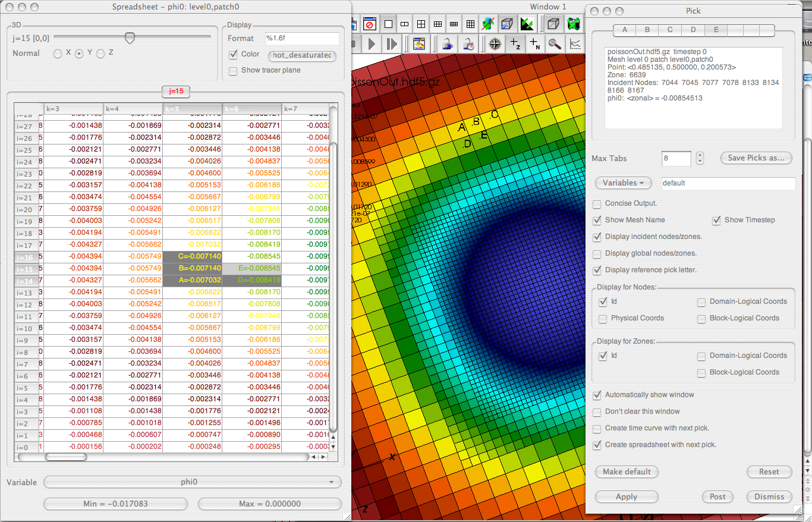This screenshot has width=812, height=522.
Task: Click the Max = 0.000000 button
Action: [270, 504]
